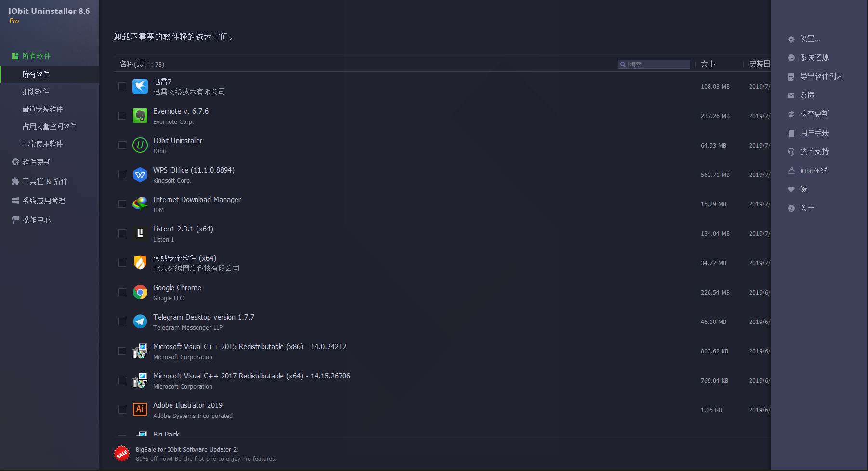Image resolution: width=868 pixels, height=471 pixels.
Task: Open the 所有软件 sub-item in the sidebar
Action: (x=50, y=74)
